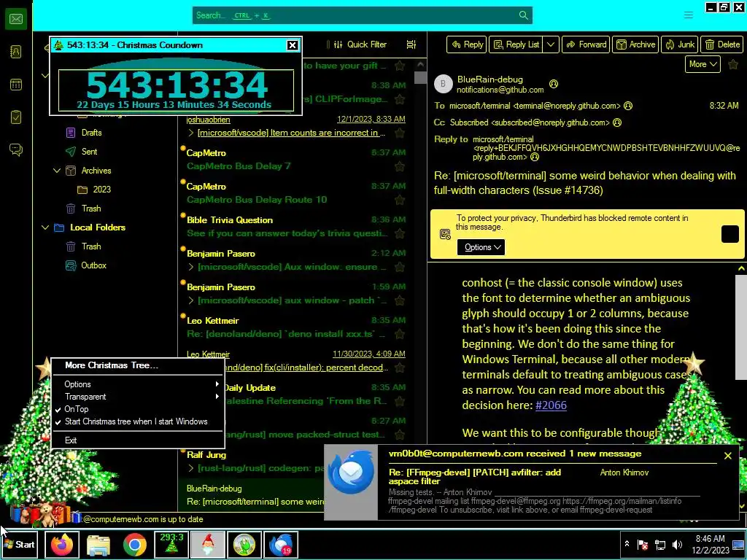This screenshot has height=560, width=747.
Task: Forward the current message
Action: tap(586, 44)
